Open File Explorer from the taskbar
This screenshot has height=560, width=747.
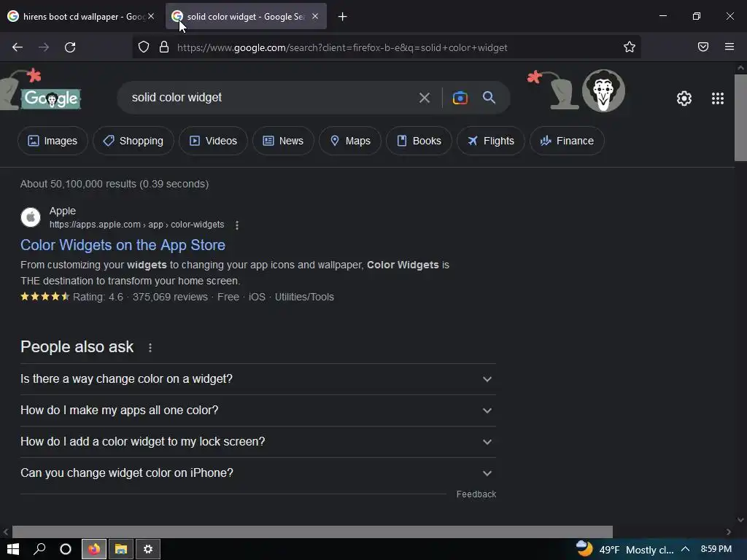121,549
